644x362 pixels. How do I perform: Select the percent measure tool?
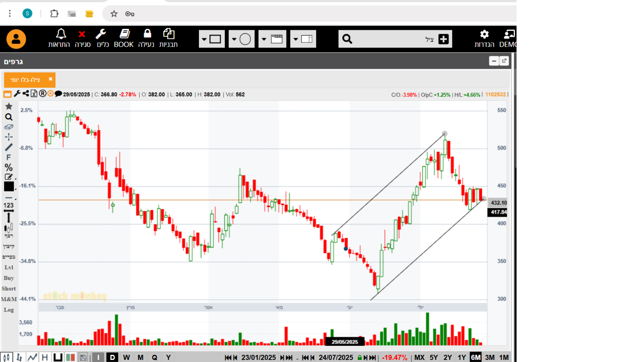tap(9, 167)
